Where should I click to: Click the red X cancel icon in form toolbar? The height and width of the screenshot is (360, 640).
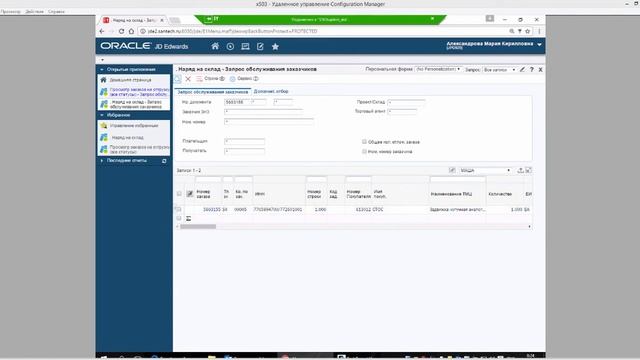pyautogui.click(x=188, y=79)
